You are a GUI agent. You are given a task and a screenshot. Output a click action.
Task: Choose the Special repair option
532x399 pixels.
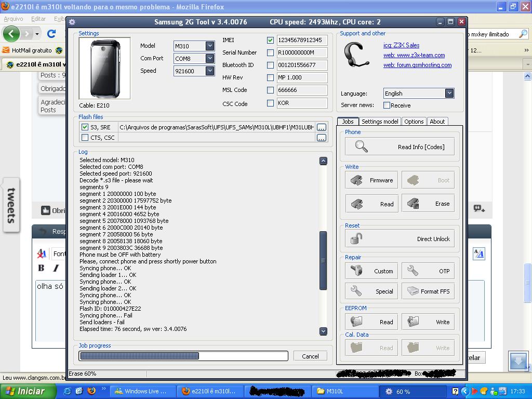click(x=371, y=291)
